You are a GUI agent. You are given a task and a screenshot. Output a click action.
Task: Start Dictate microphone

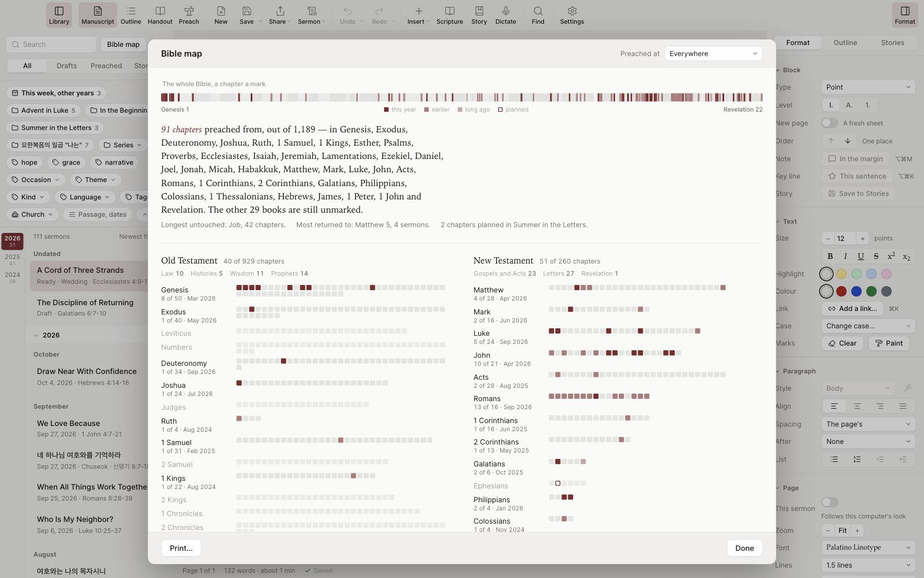tap(506, 15)
